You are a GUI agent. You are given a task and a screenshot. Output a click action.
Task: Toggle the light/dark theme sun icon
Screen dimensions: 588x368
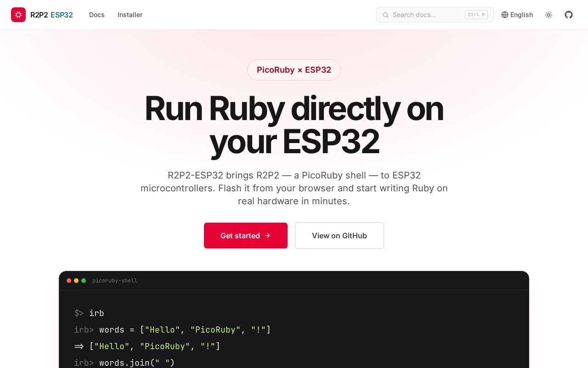point(548,15)
